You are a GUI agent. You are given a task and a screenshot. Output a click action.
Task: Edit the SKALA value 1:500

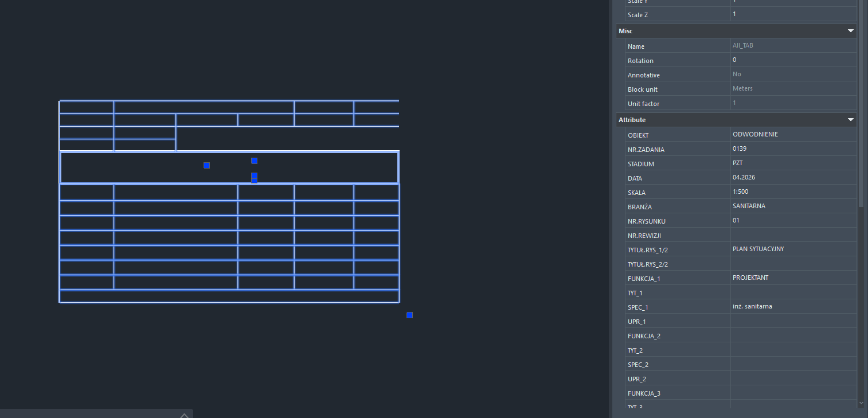(793, 192)
